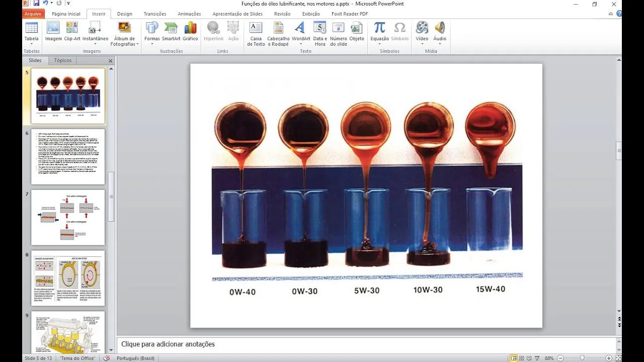Viewport: 644px width, 362px height.
Task: Fit slide to current window
Action: pos(618,358)
